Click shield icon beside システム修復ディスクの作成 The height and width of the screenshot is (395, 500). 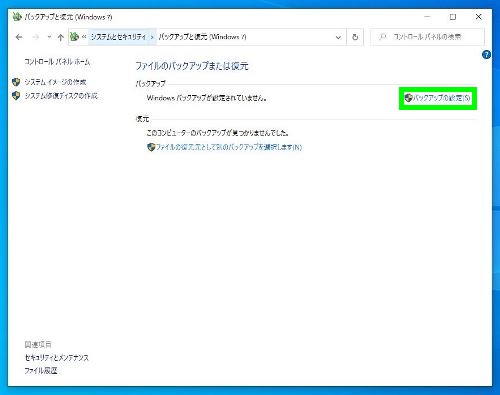[x=16, y=96]
